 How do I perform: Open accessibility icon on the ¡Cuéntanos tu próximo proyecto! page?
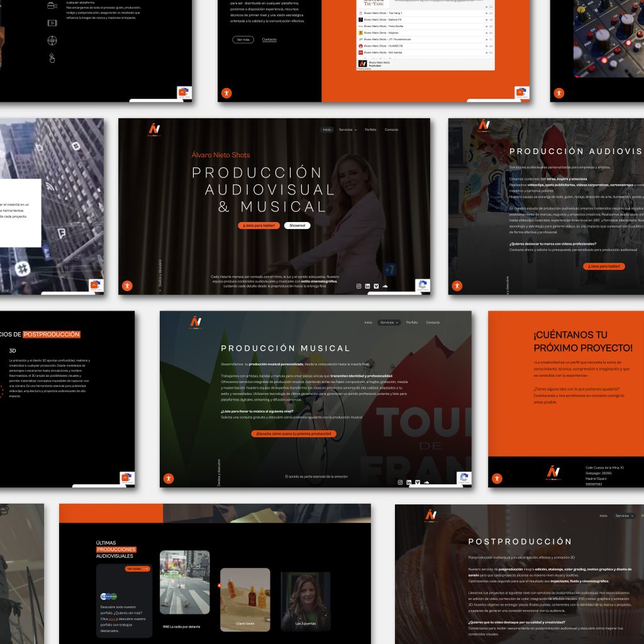click(497, 479)
